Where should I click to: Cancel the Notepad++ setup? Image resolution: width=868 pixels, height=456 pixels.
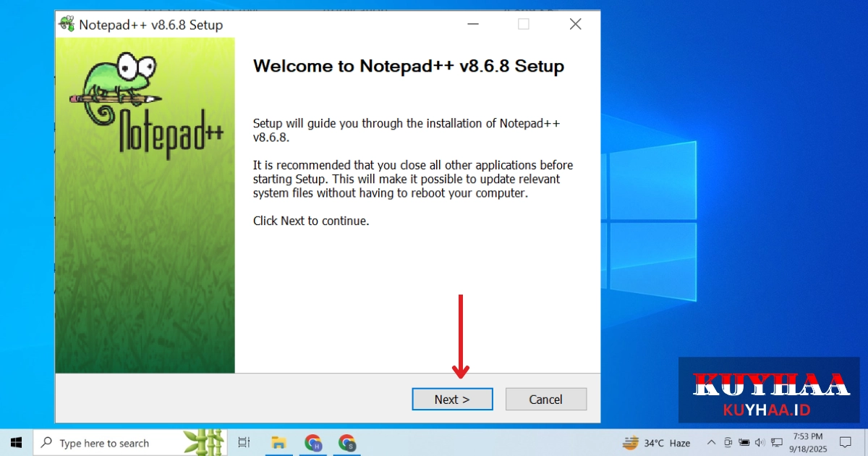click(x=546, y=400)
